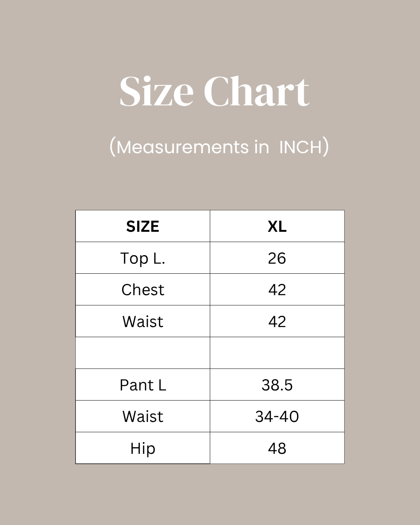Screen dimensions: 420x525
Task: Select the XL header cell
Action: point(277,226)
